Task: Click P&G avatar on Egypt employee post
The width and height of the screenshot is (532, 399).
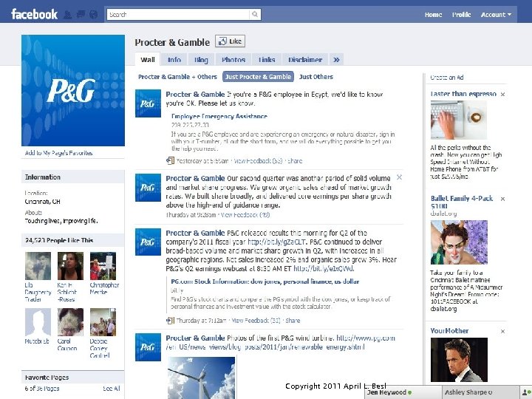Action: (x=148, y=103)
